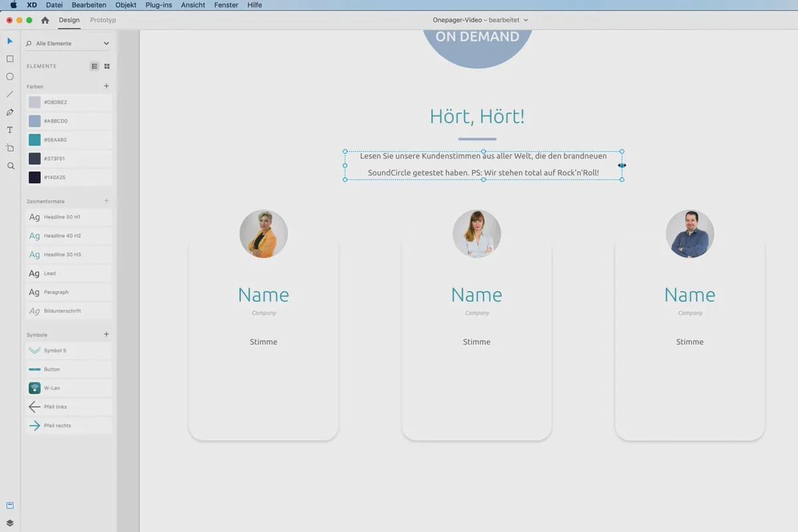Screen dimensions: 798x532
Task: Select the Pfeil links symbol
Action: click(x=69, y=407)
